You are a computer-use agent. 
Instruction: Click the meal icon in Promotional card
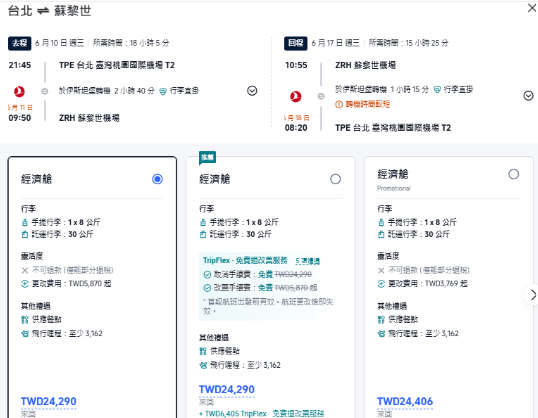(x=381, y=320)
